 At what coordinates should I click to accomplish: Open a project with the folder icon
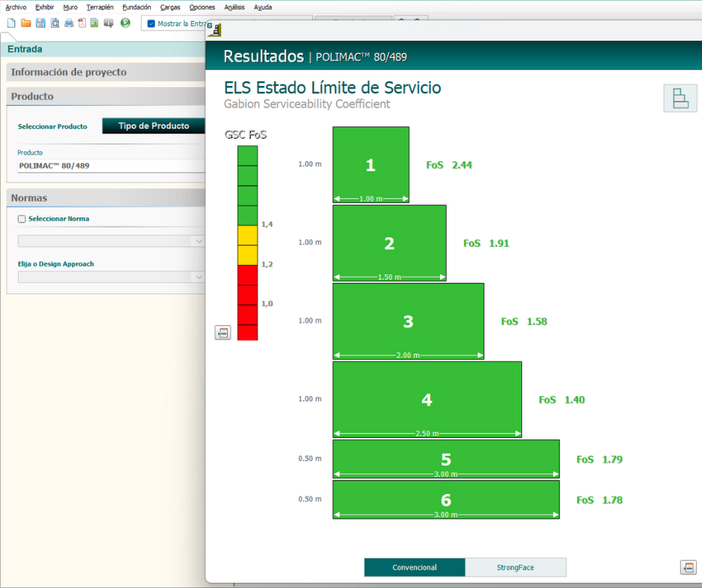26,23
